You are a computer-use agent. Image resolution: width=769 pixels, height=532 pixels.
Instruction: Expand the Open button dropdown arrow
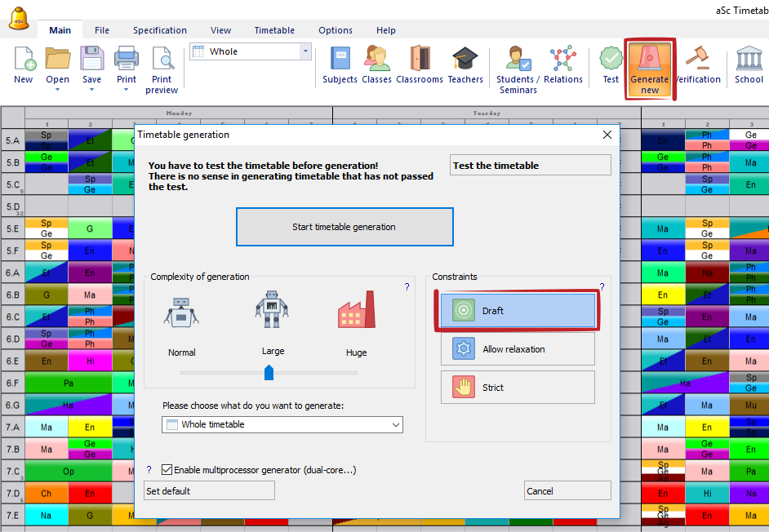[57, 90]
